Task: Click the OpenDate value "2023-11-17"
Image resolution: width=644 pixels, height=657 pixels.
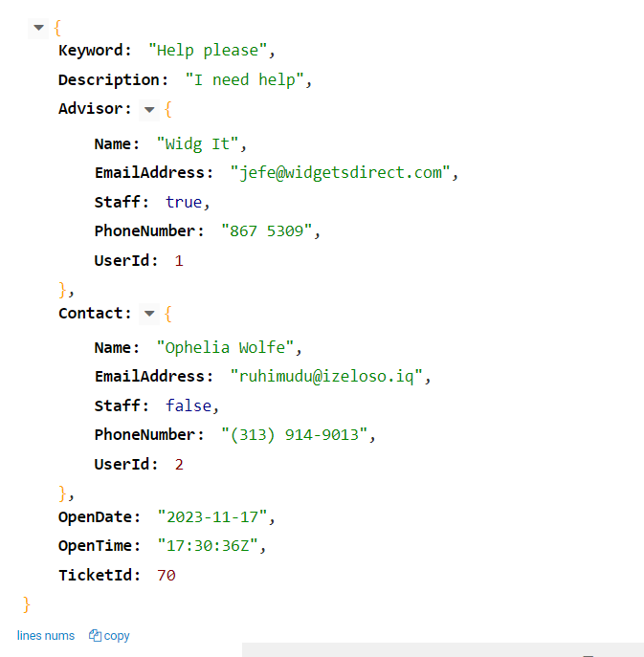Action: click(216, 517)
